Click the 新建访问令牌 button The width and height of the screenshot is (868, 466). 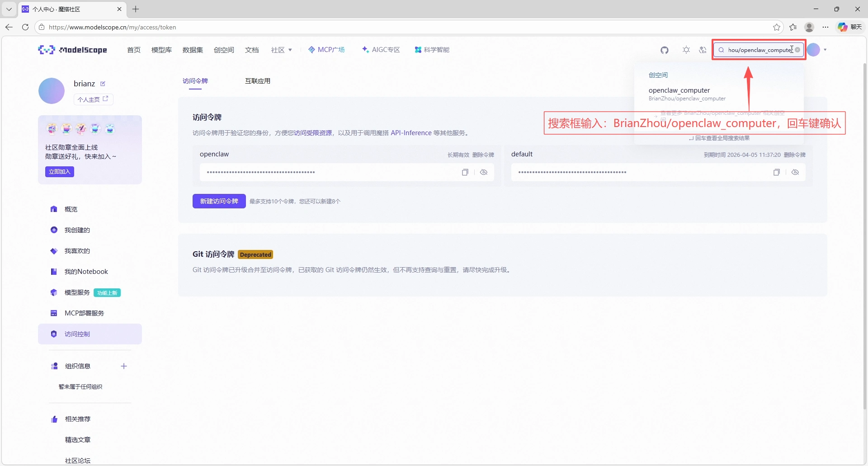[219, 201]
